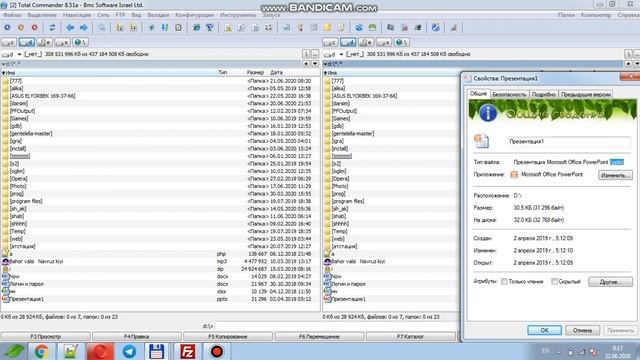The image size is (640, 360).
Task: Open the Инструменты menu
Action: pos(238,15)
